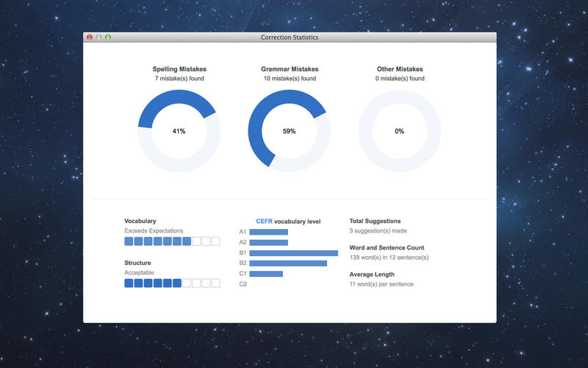Click the Average Length heading
This screenshot has height=368, width=588.
[x=372, y=275]
